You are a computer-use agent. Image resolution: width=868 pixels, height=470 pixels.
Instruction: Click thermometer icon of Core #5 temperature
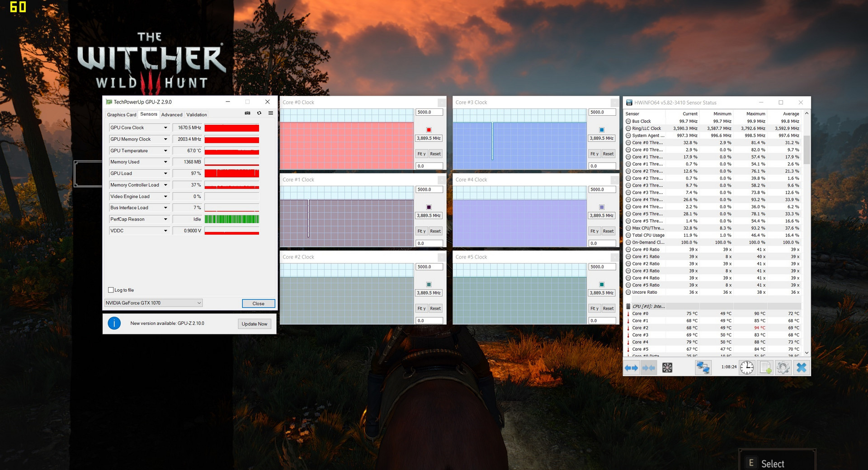628,349
